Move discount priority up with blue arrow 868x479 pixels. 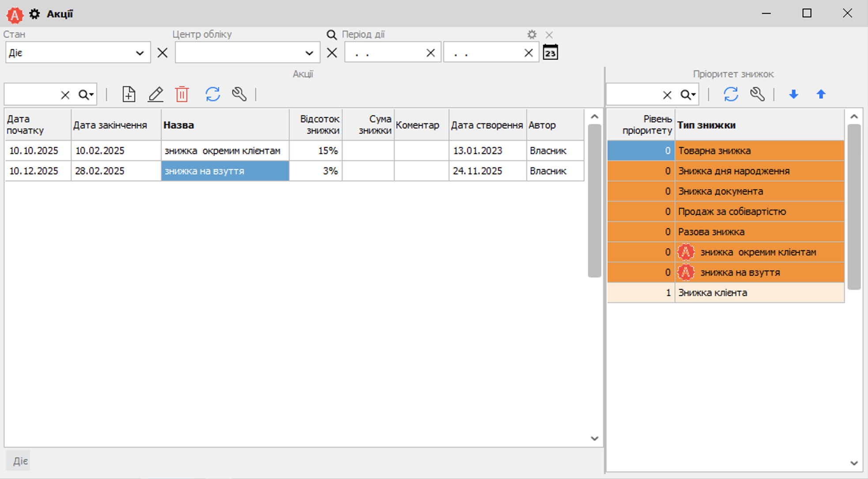pyautogui.click(x=821, y=94)
